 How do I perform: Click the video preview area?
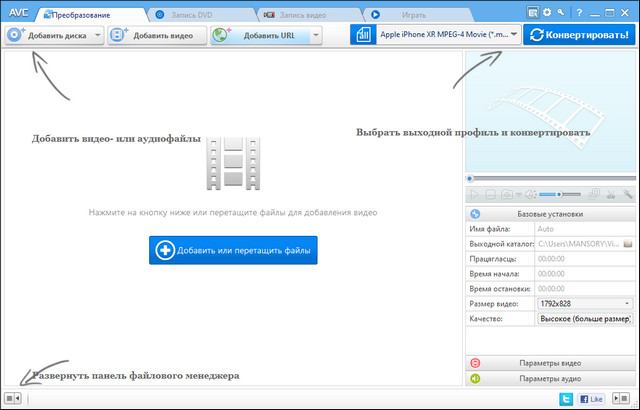click(x=551, y=111)
